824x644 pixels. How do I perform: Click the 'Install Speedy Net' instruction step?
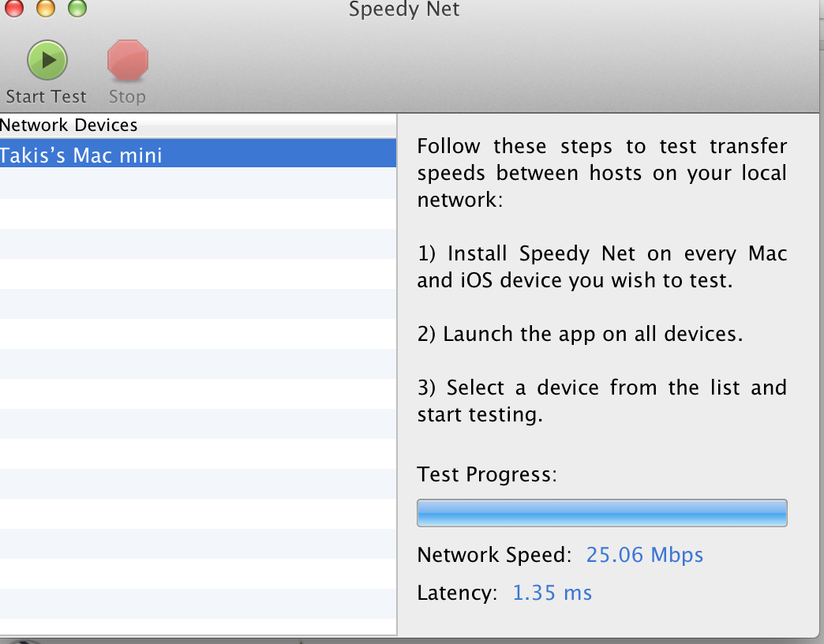[x=601, y=267]
